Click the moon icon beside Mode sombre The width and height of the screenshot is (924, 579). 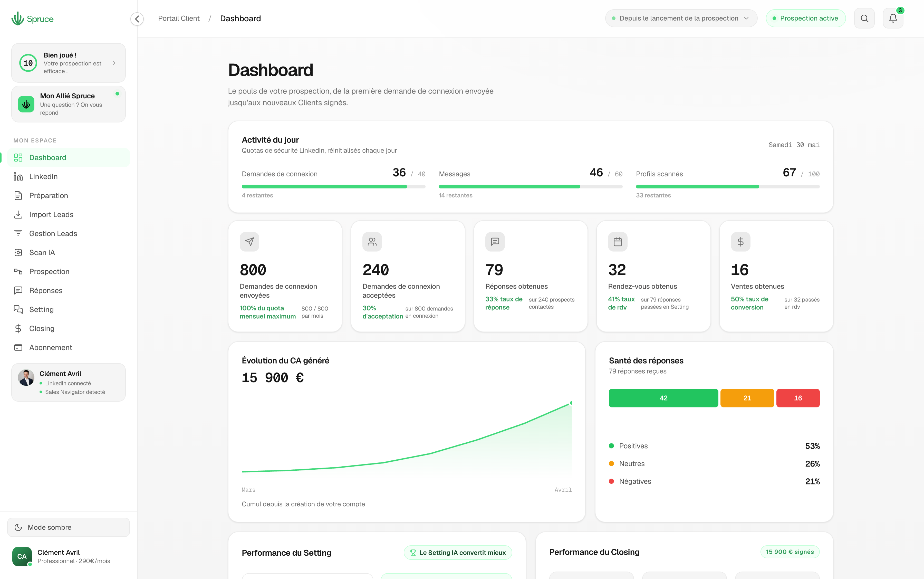coord(18,527)
